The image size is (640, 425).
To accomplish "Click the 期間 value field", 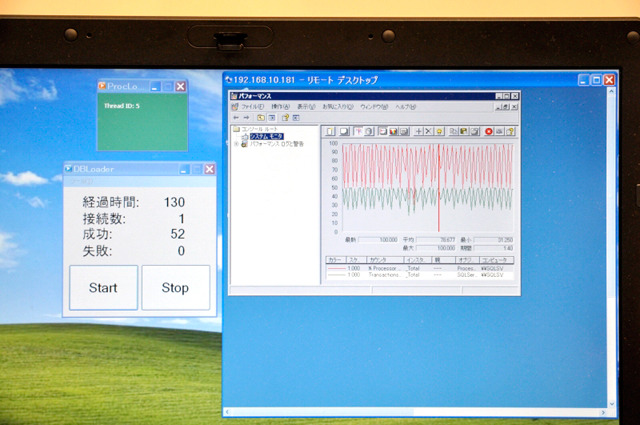I will tap(493, 248).
